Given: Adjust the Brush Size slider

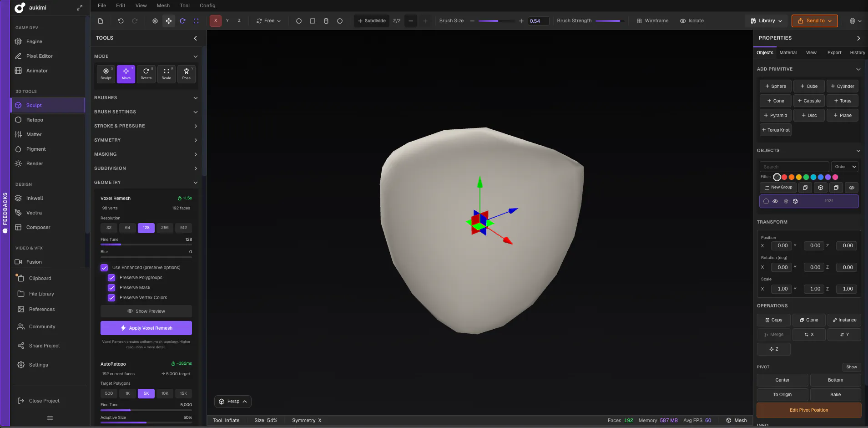Looking at the screenshot, I should tap(496, 21).
